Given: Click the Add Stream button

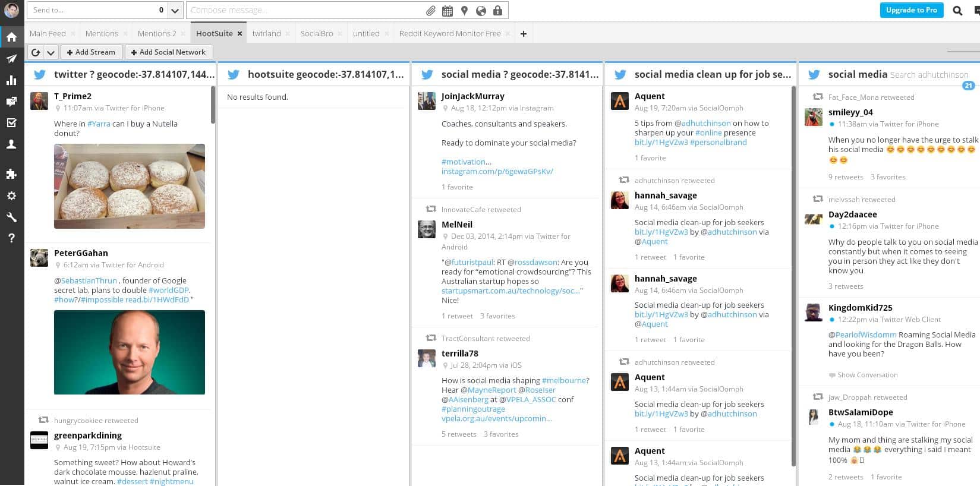Looking at the screenshot, I should tap(92, 52).
